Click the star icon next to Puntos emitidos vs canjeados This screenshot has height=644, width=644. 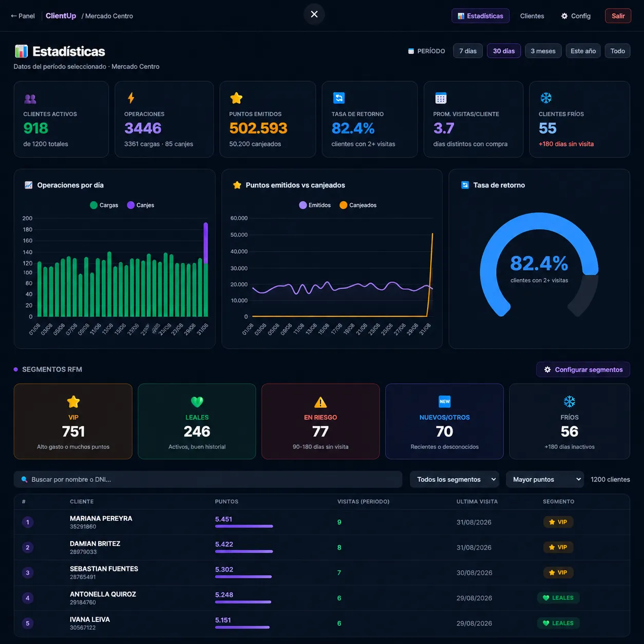237,185
